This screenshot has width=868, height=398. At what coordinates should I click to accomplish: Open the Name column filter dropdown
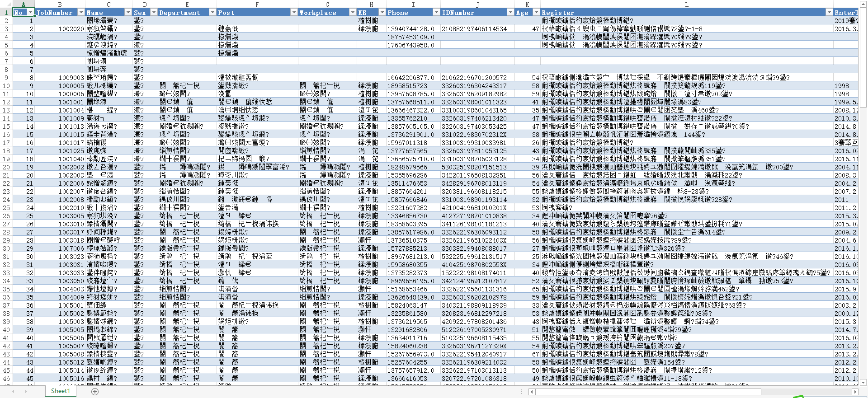pos(128,13)
